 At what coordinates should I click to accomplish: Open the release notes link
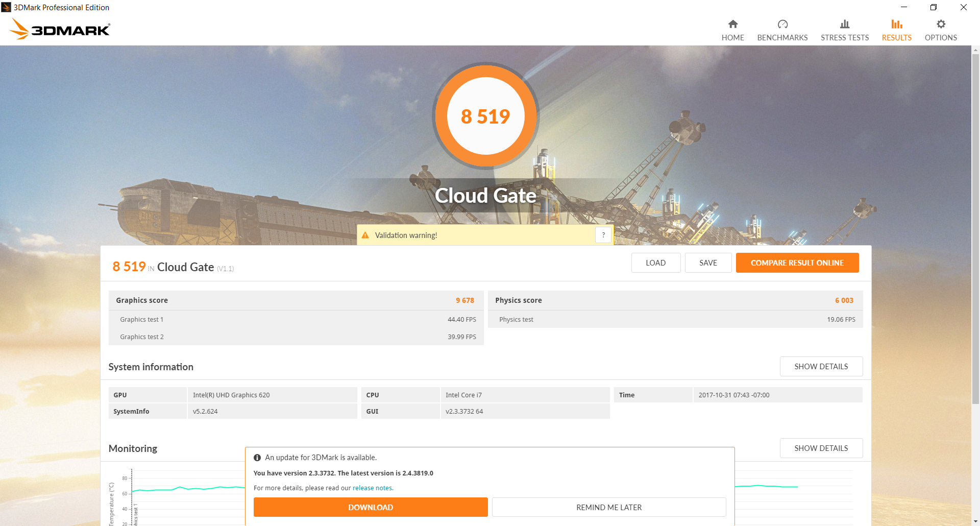(373, 488)
